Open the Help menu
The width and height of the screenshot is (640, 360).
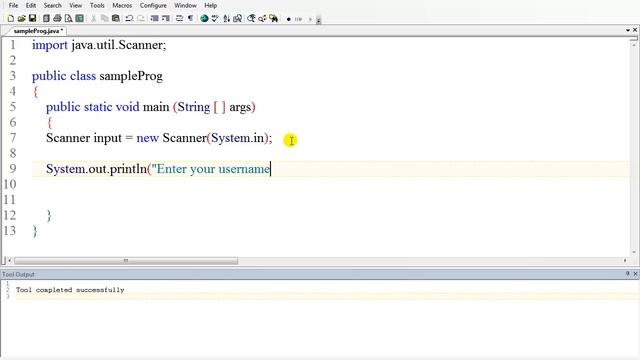(211, 5)
